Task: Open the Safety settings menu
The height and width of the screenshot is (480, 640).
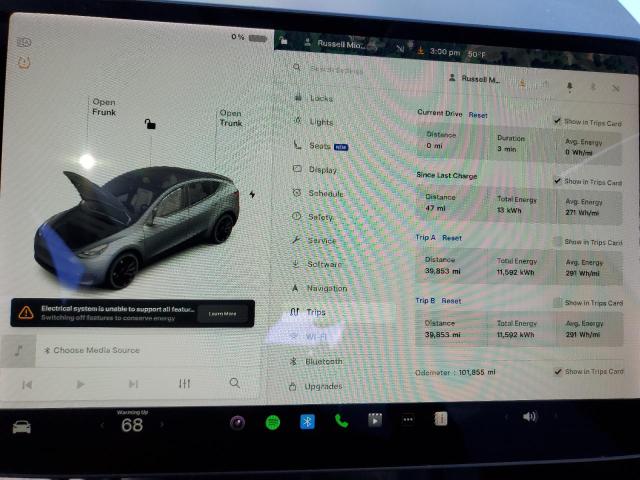Action: (x=313, y=217)
